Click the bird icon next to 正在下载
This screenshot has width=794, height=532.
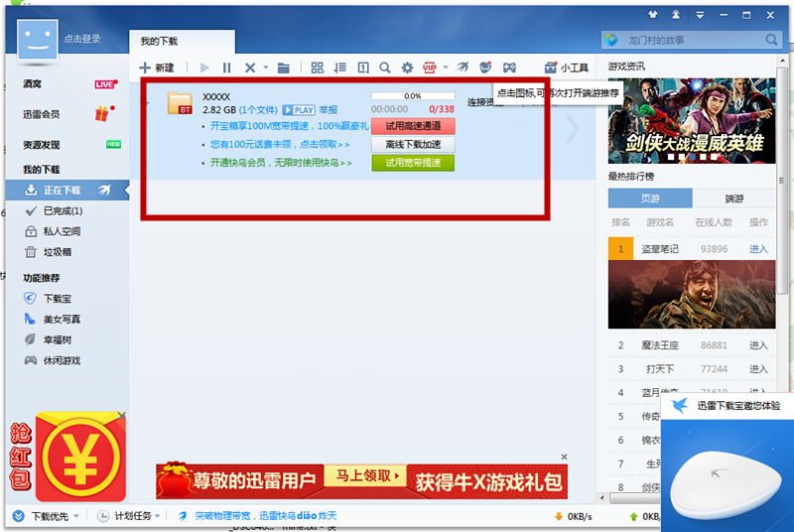pos(104,191)
